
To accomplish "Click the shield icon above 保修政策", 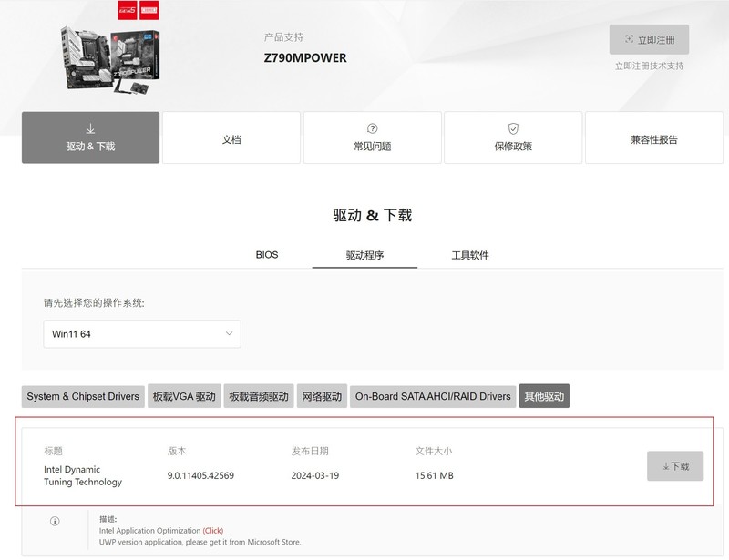I will tap(512, 128).
